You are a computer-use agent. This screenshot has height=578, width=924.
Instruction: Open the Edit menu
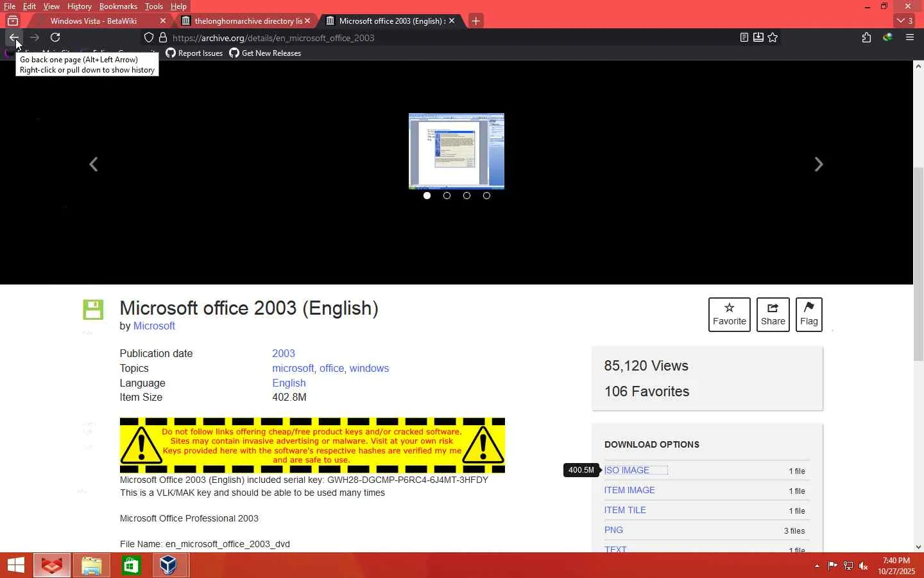[30, 6]
